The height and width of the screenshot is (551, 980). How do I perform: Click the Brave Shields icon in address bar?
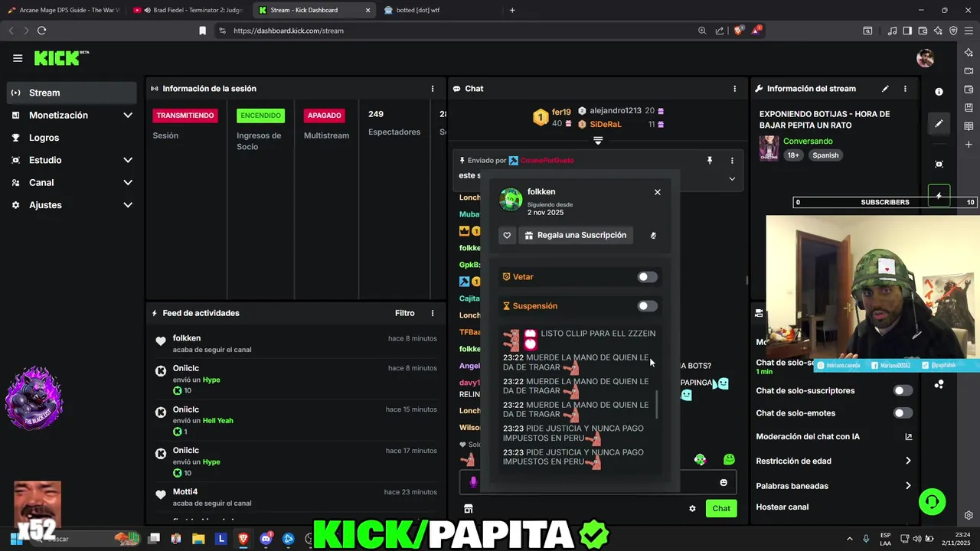click(x=738, y=31)
